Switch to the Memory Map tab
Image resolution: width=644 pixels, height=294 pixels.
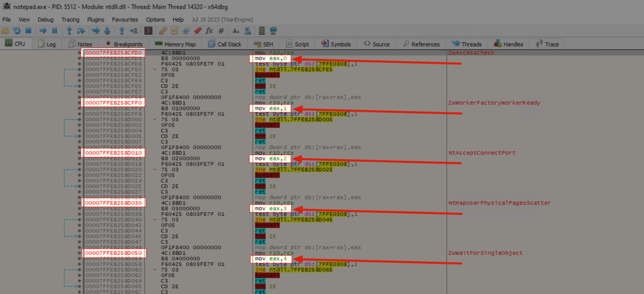175,44
